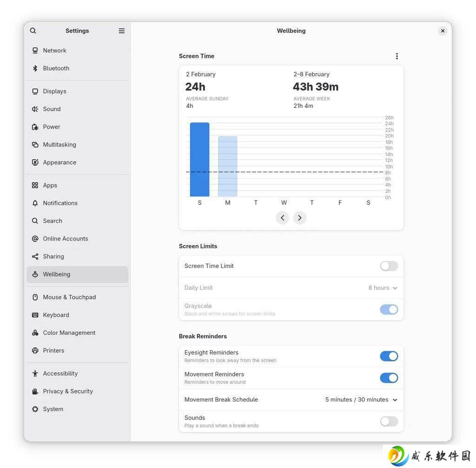
Task: Click the 'Screen Limits' section heading
Action: point(198,246)
